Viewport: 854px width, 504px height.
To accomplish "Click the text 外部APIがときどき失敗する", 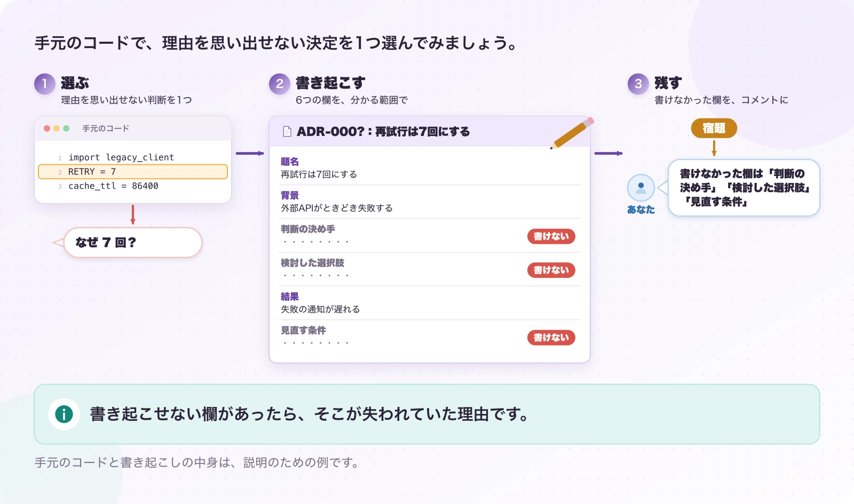I will click(x=337, y=208).
